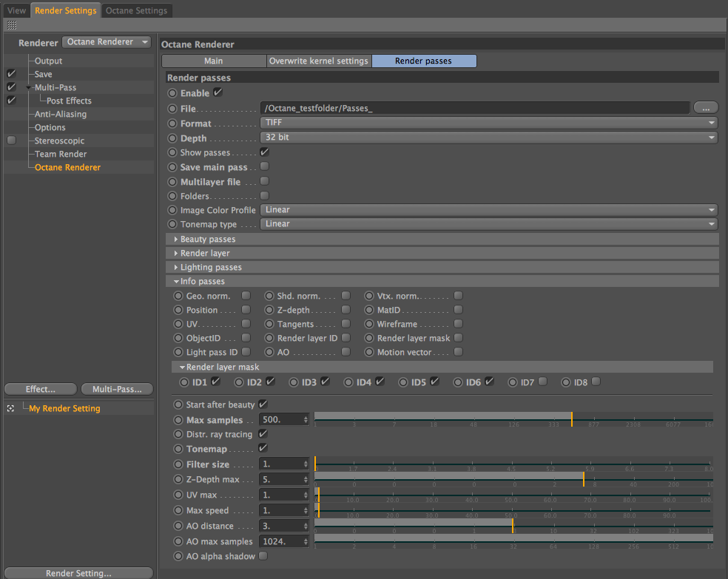728x579 pixels.
Task: Click the animation dot beside Wireframe
Action: [x=369, y=324]
